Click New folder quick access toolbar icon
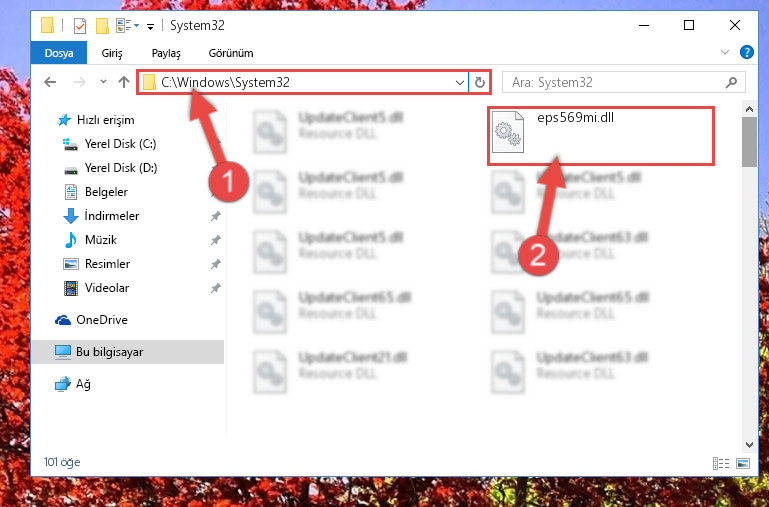769x507 pixels. (102, 25)
